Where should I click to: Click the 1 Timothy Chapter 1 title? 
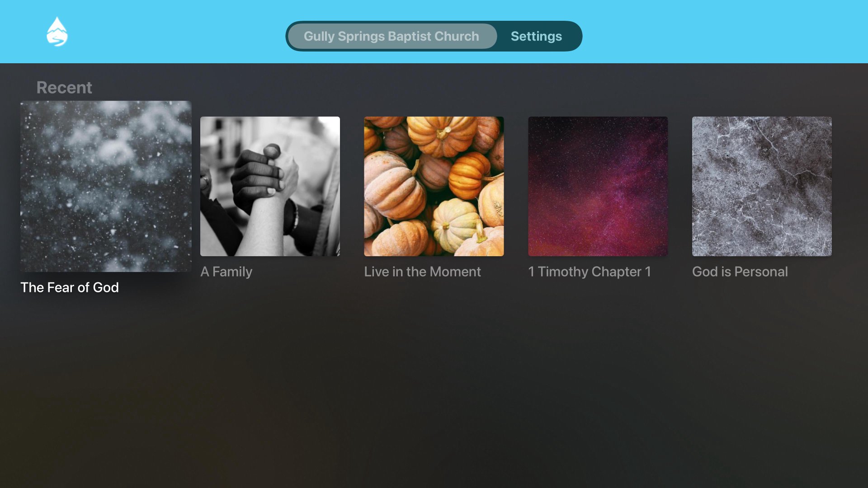[590, 272]
